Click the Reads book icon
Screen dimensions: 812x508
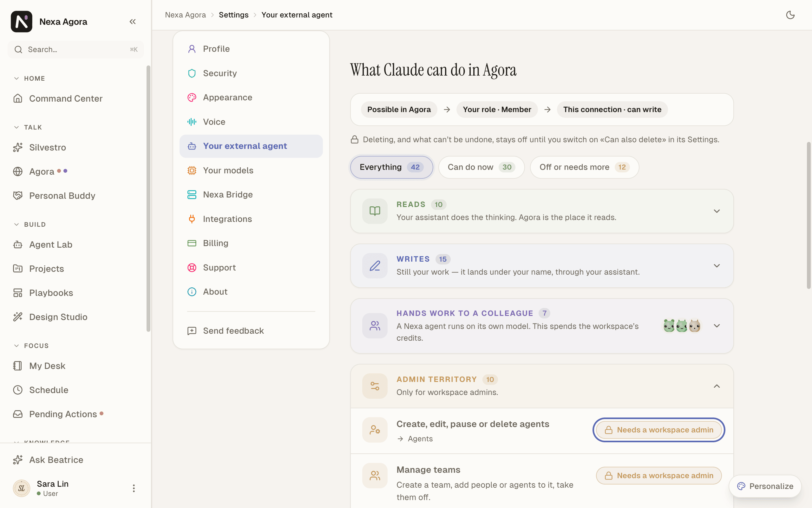[x=375, y=211]
